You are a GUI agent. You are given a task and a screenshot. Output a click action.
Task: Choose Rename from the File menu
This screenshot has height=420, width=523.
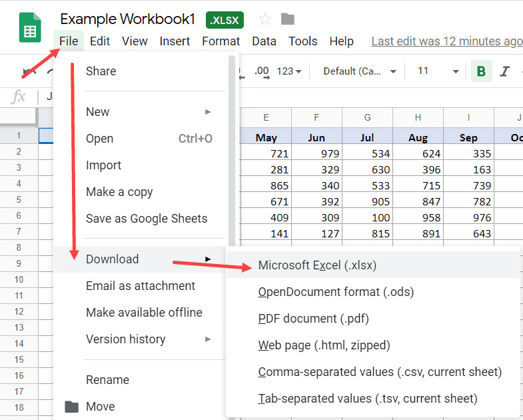pos(140,380)
